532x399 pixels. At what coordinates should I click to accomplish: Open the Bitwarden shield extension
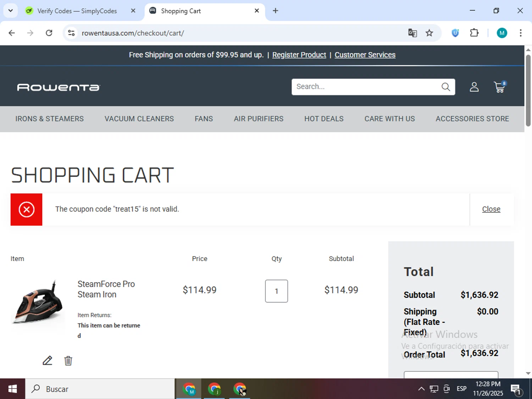(455, 33)
